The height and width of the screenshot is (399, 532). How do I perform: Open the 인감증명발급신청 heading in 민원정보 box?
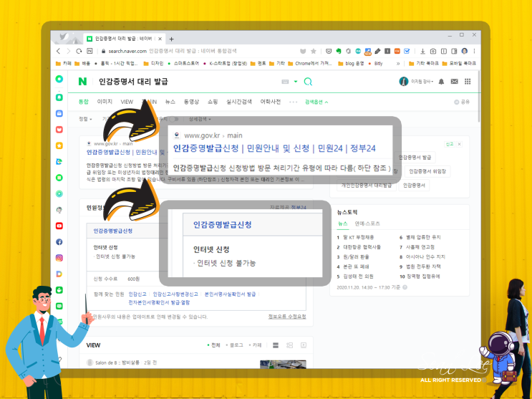tap(113, 231)
